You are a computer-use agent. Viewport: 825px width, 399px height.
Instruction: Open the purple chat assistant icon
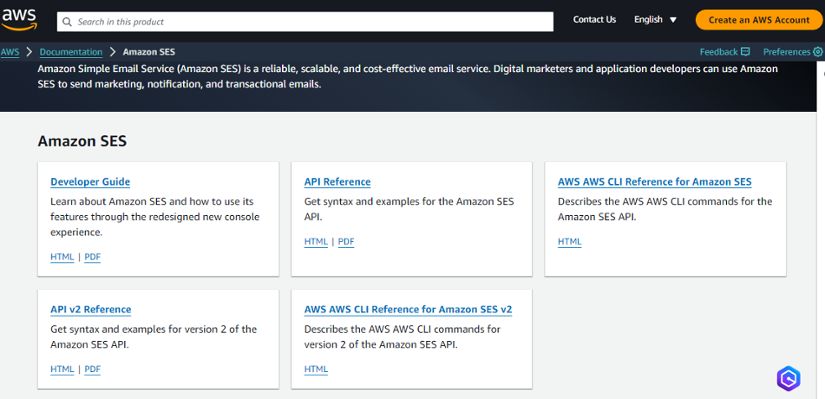pyautogui.click(x=788, y=378)
